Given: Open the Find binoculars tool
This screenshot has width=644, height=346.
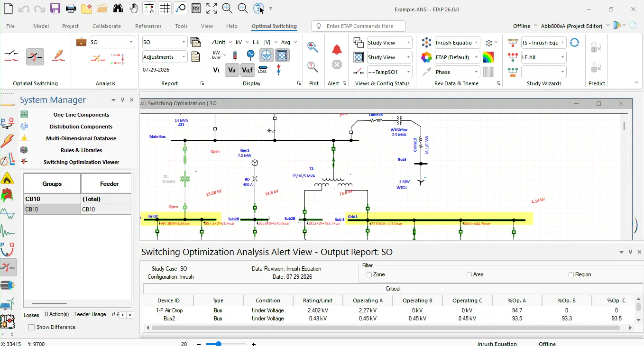Looking at the screenshot, I should coord(118,9).
